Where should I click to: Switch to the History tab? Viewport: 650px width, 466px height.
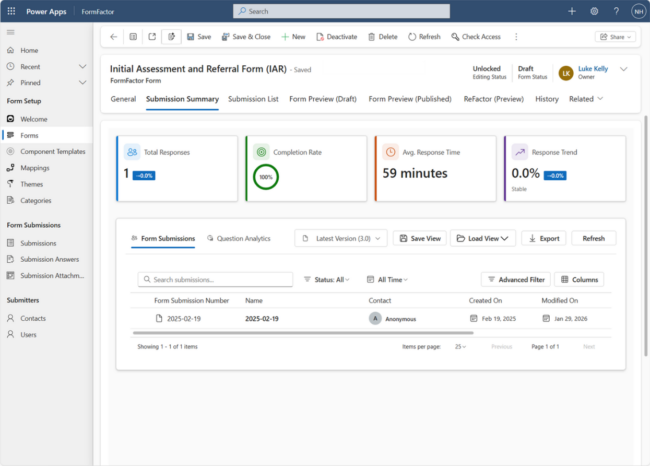[x=547, y=99]
